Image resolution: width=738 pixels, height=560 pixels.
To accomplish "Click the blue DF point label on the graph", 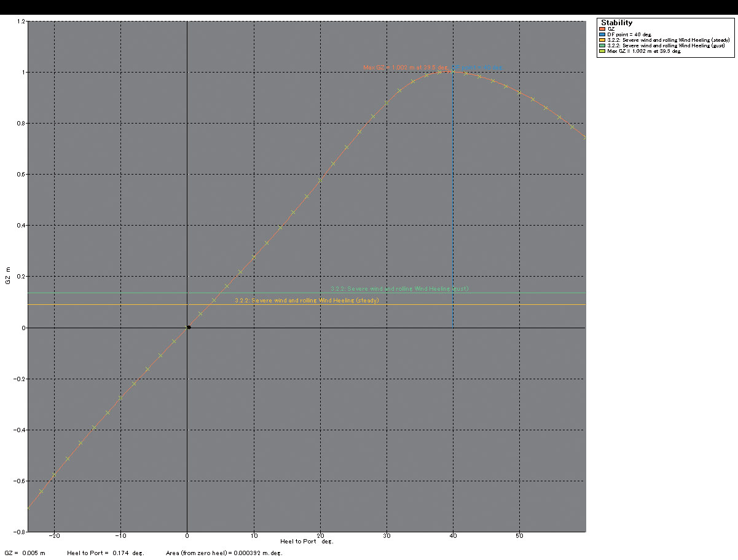I will 478,67.
